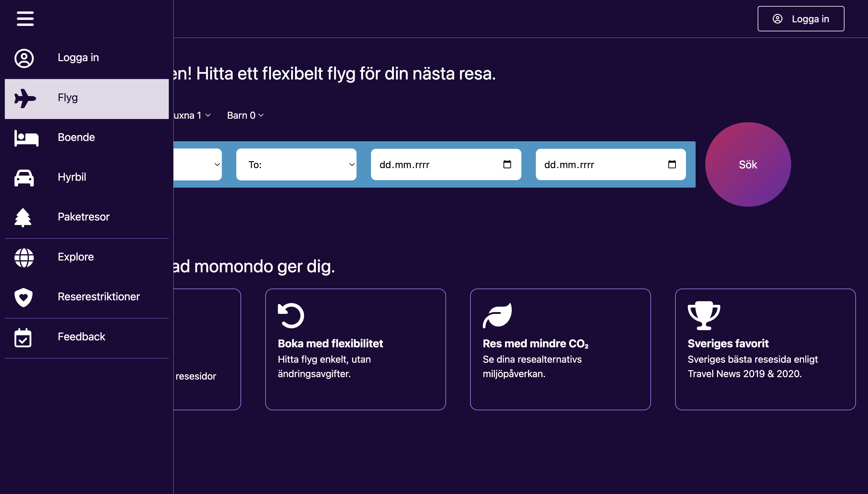Screen dimensions: 868x494
Task: Expand the Vuxna 1 passenger selector
Action: (190, 115)
